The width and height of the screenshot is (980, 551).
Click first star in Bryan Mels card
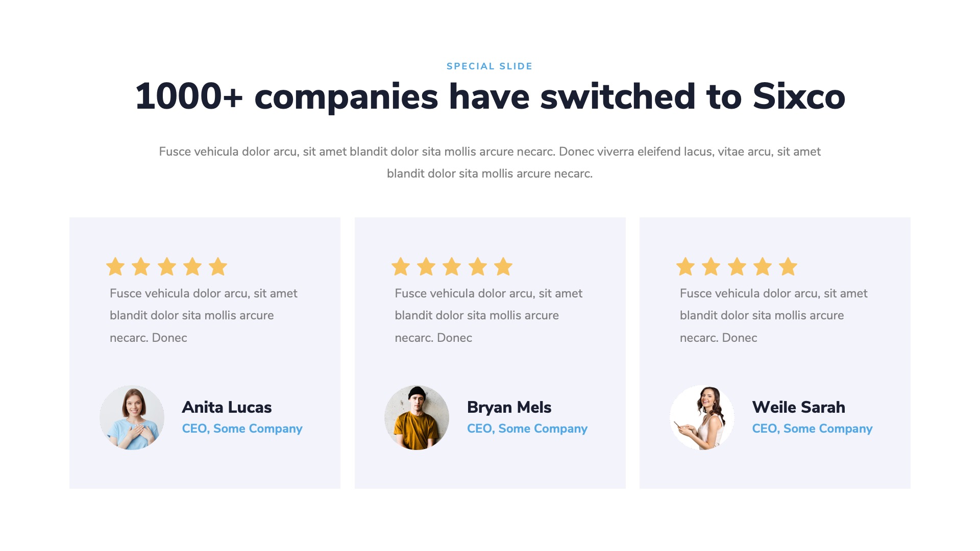point(401,267)
